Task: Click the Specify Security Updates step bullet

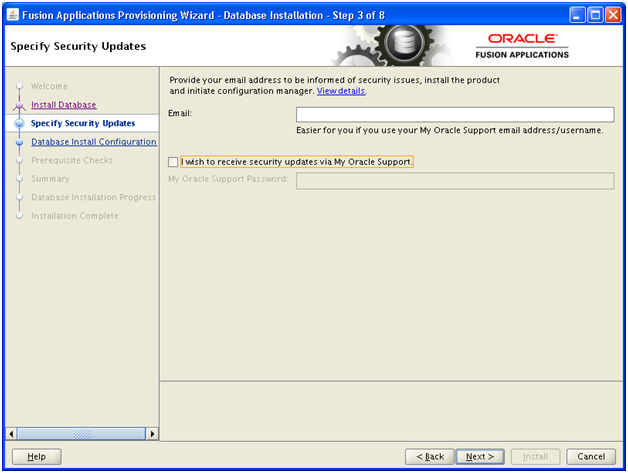Action: pos(19,123)
